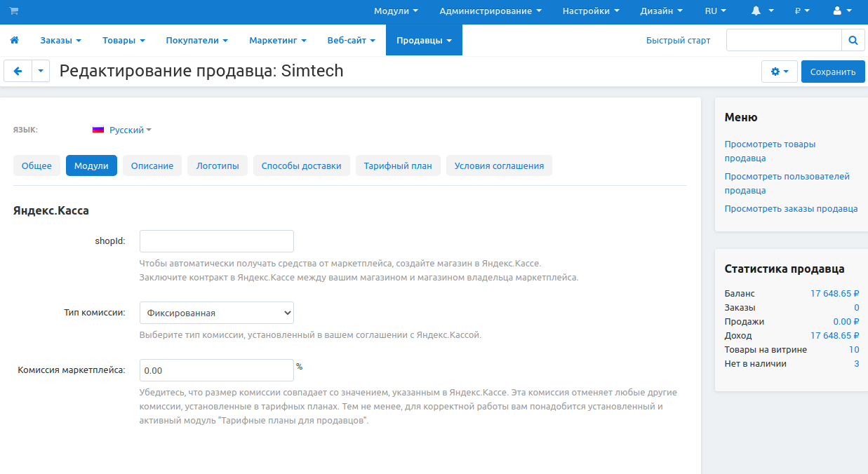Switch to the Логотипы tab
Image resolution: width=868 pixels, height=474 pixels.
click(x=218, y=166)
